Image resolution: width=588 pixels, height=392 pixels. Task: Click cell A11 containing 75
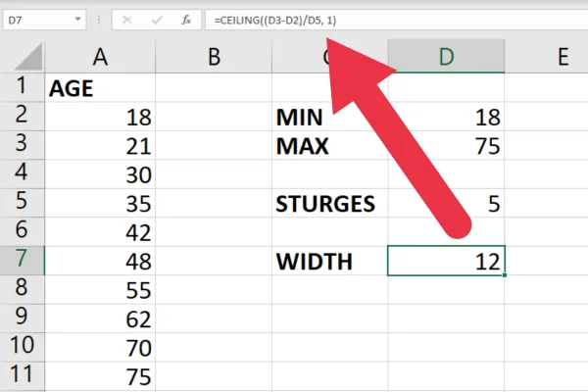[100, 376]
